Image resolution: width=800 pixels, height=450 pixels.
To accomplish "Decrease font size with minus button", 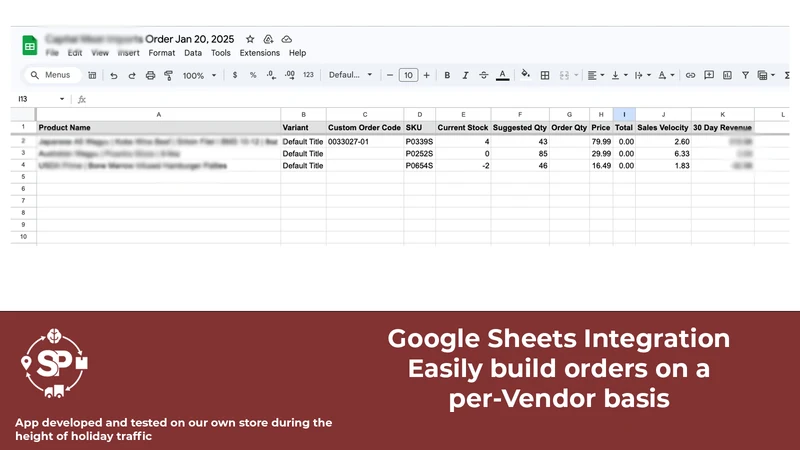I will tap(390, 75).
